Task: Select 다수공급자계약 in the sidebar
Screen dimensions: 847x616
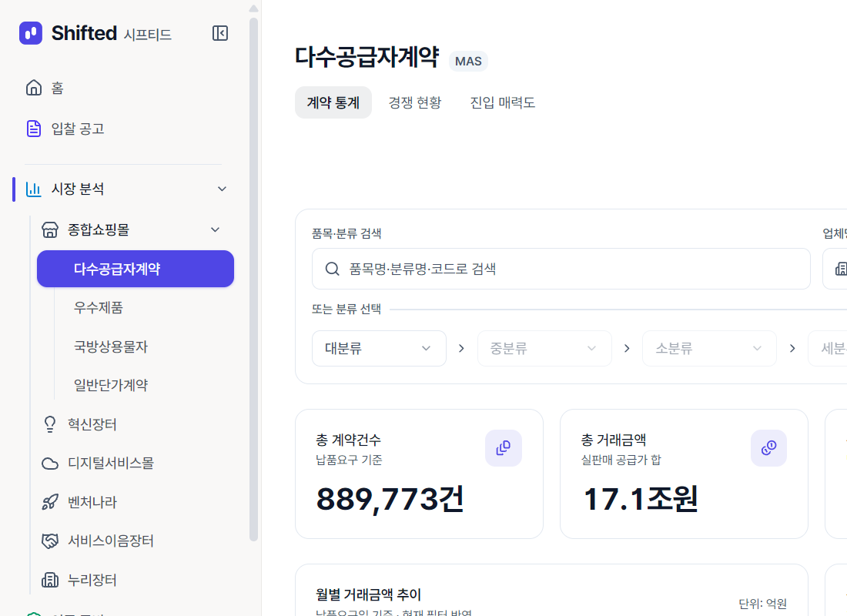Action: tap(135, 269)
